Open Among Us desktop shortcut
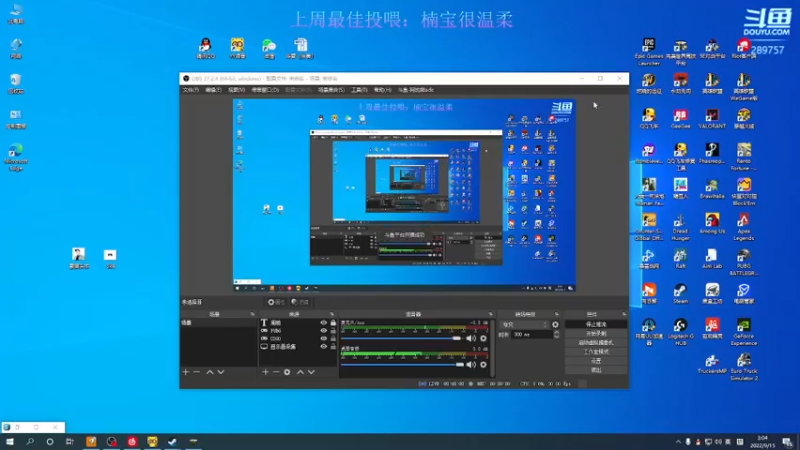 [712, 224]
